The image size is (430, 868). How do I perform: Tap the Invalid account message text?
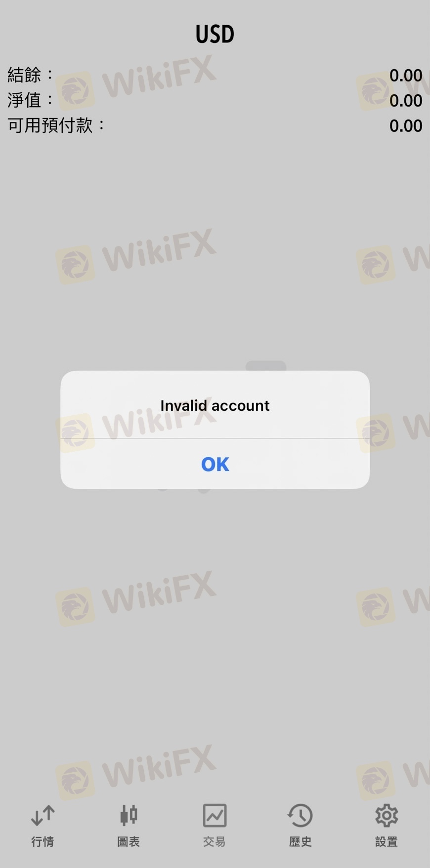215,405
